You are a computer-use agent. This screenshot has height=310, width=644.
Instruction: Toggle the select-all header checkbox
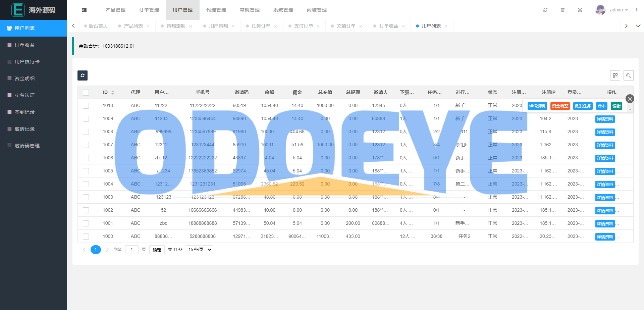click(x=86, y=93)
